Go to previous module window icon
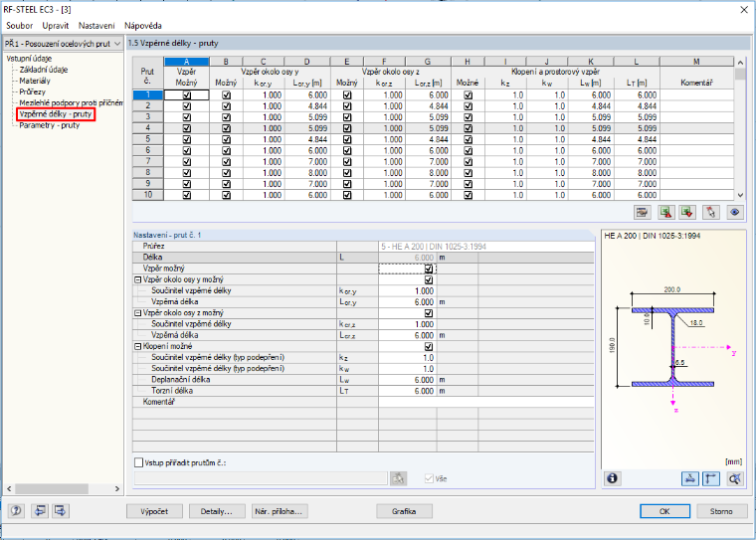Image resolution: width=756 pixels, height=540 pixels. [40, 510]
